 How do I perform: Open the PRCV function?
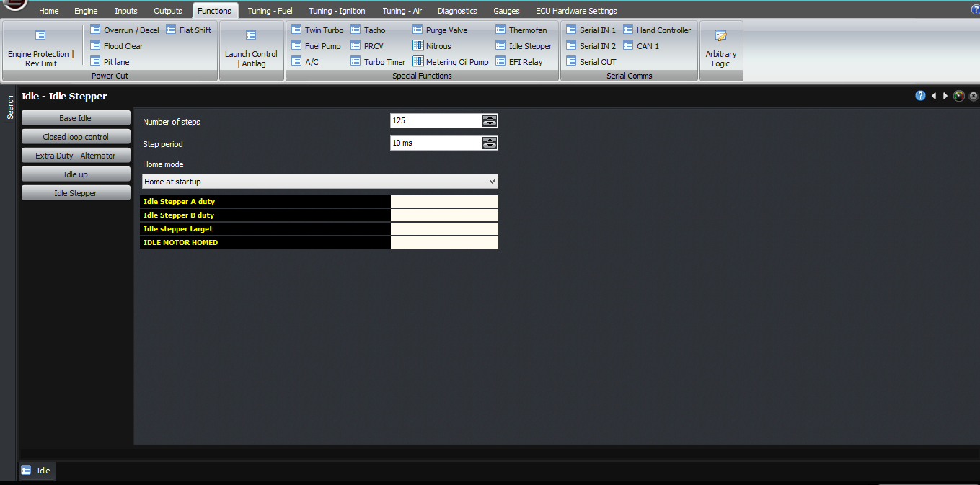click(x=366, y=46)
